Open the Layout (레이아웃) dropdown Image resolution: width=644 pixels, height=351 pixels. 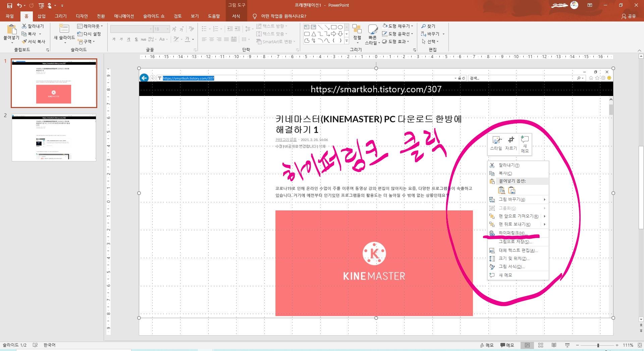point(90,26)
